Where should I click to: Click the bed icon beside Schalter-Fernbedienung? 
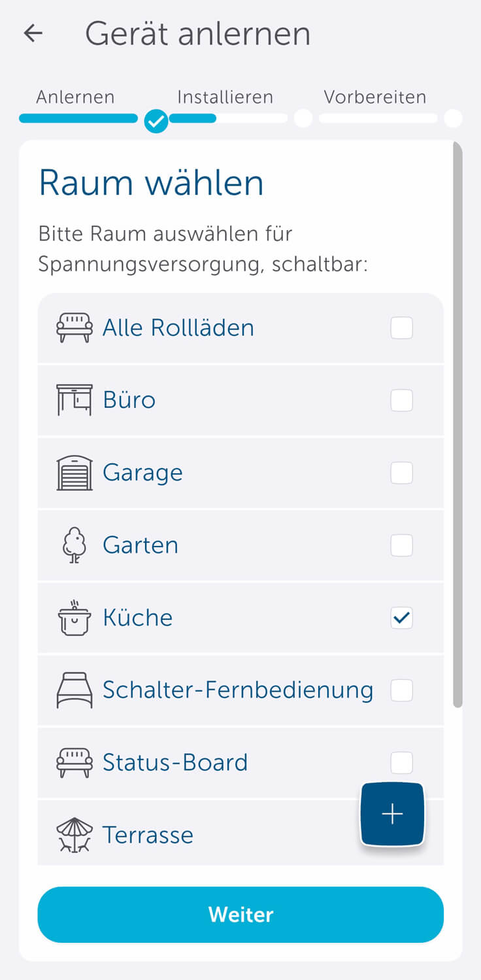[x=74, y=690]
